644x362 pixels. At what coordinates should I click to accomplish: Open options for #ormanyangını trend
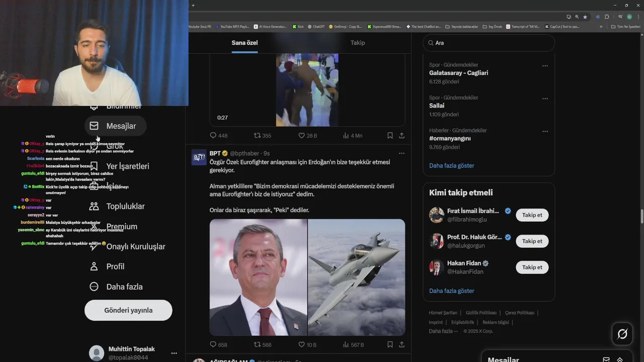(545, 131)
